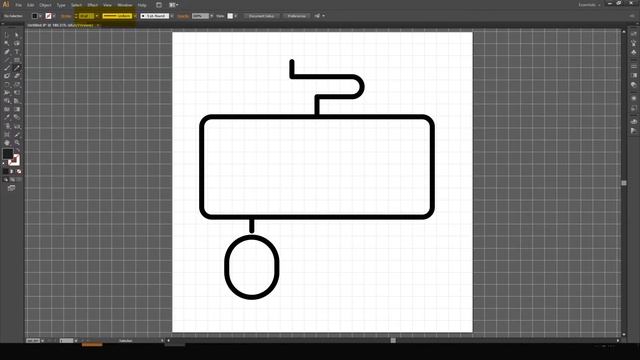Select the highlighted Pencil tool
This screenshot has height=360, width=640.
coord(17,68)
